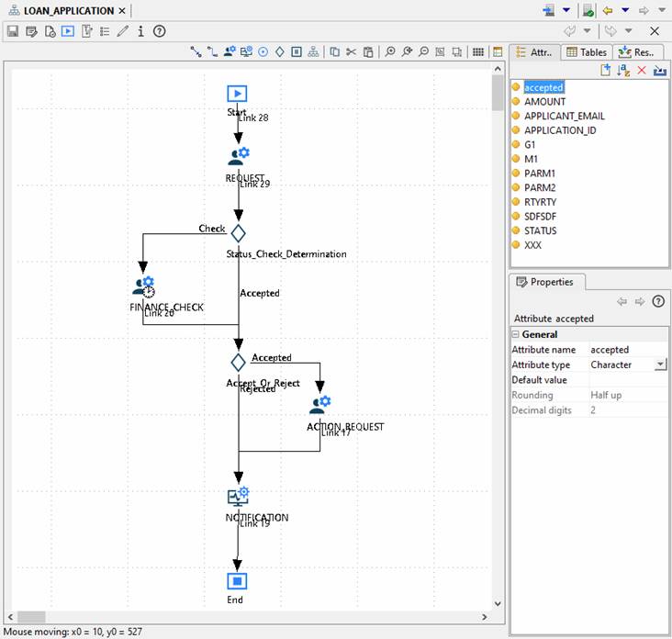Sort attributes alphabetically with a-z icon

[623, 71]
